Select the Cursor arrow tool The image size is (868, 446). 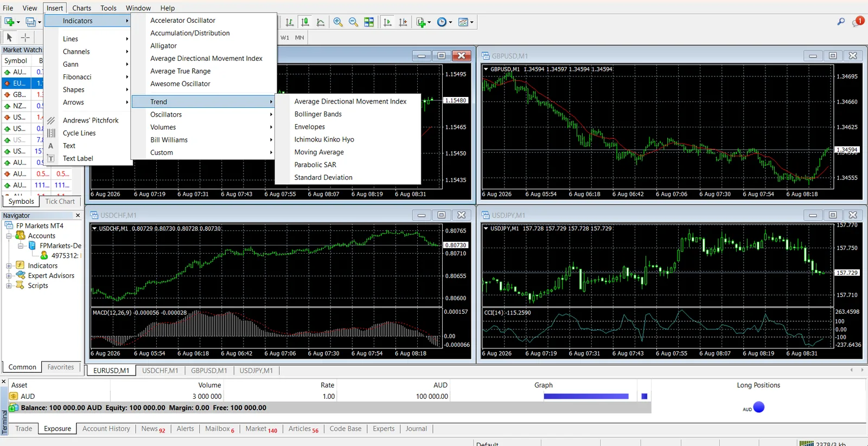coord(9,37)
